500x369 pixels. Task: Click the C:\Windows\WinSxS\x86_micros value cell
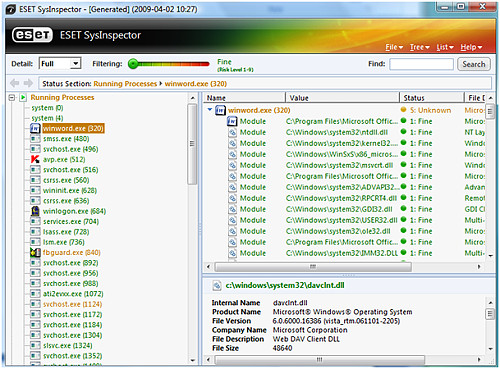pos(342,154)
